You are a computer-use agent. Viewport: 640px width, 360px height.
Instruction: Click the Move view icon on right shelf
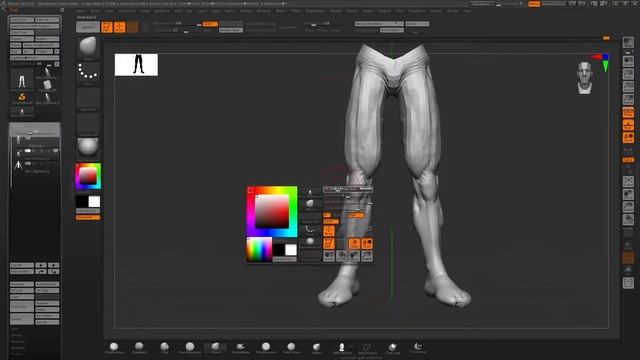click(x=628, y=194)
